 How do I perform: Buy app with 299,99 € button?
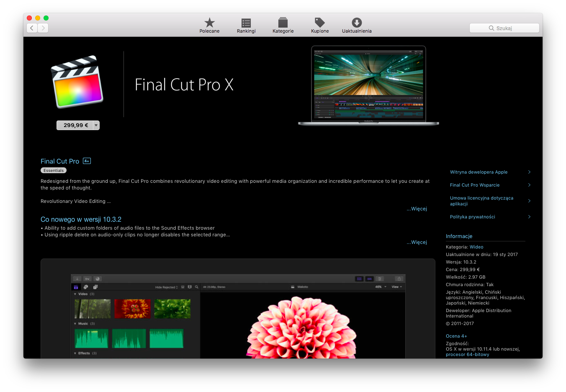(75, 125)
